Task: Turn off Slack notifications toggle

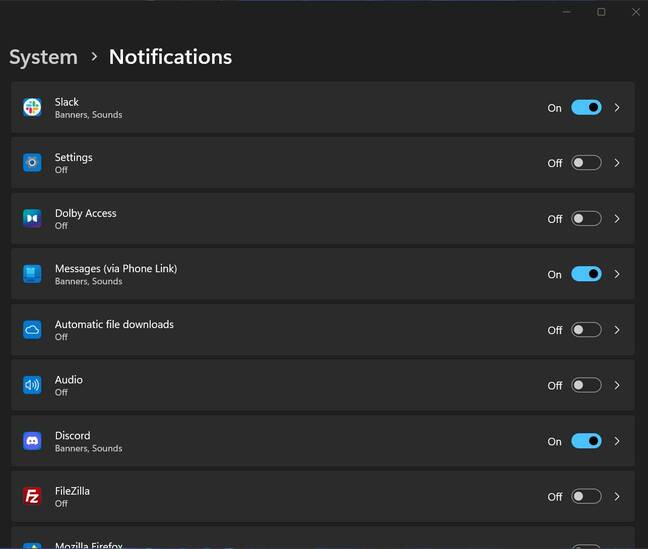Action: [x=586, y=107]
